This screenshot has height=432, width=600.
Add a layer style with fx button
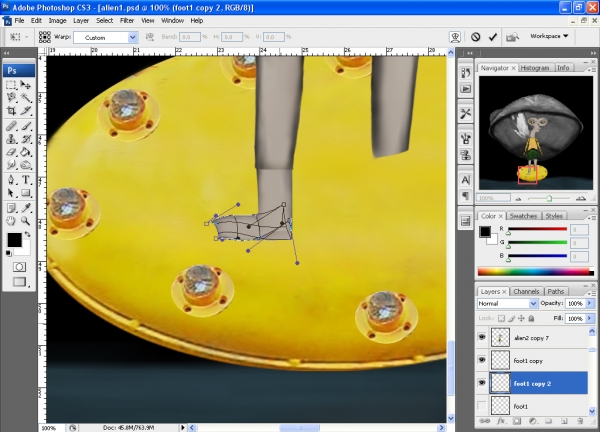coord(501,421)
